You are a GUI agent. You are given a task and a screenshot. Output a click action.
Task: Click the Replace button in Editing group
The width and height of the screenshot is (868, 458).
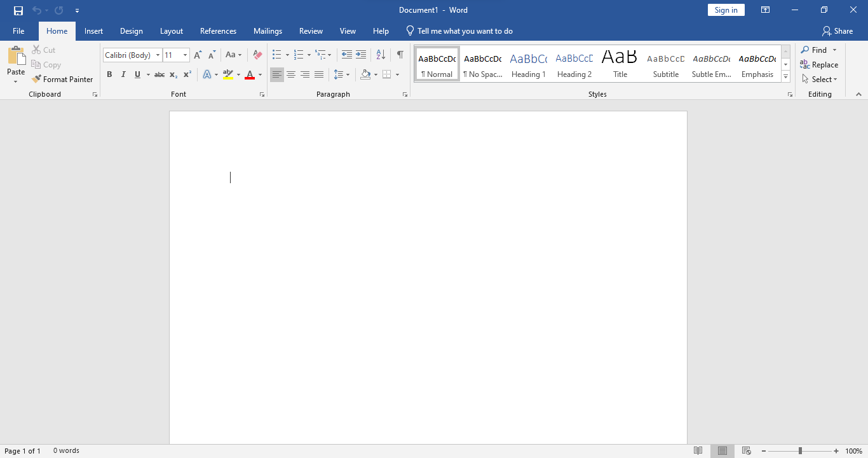[x=819, y=65]
